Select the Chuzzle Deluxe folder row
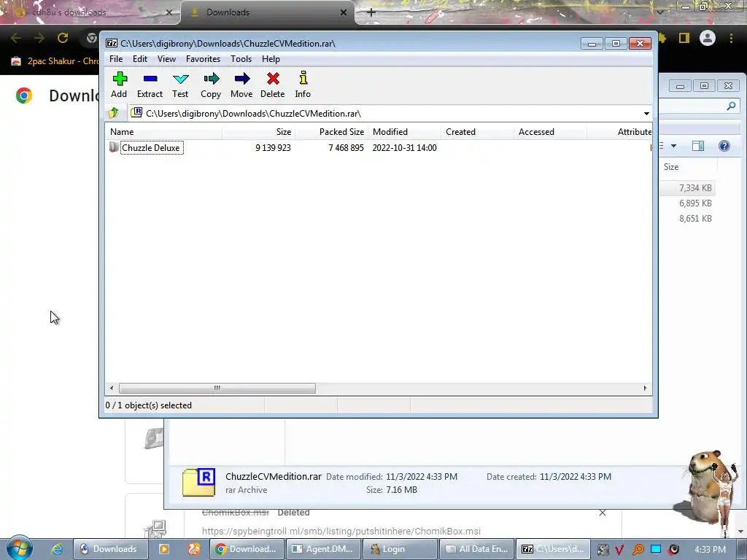This screenshot has height=560, width=747. [x=152, y=147]
